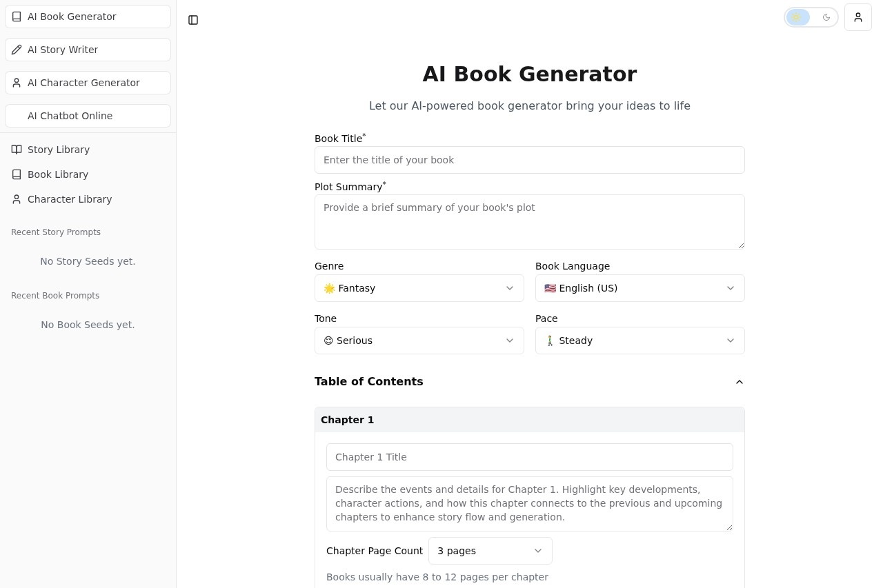Open the Tone dropdown set to Serious
This screenshot has width=883, height=588.
(x=419, y=341)
